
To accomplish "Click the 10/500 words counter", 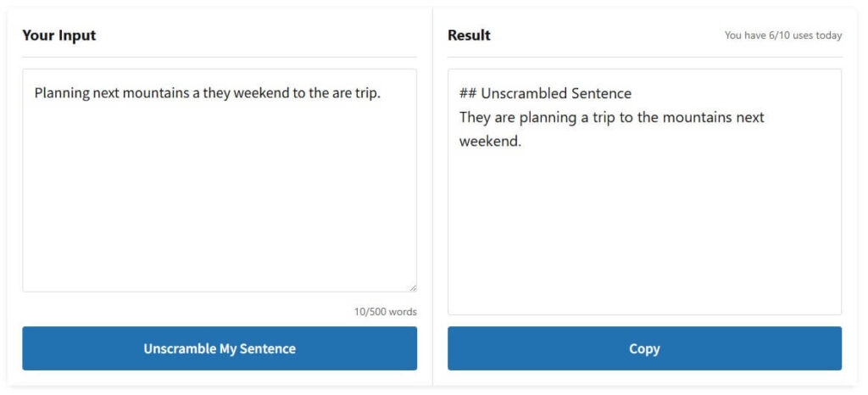I will tap(386, 312).
